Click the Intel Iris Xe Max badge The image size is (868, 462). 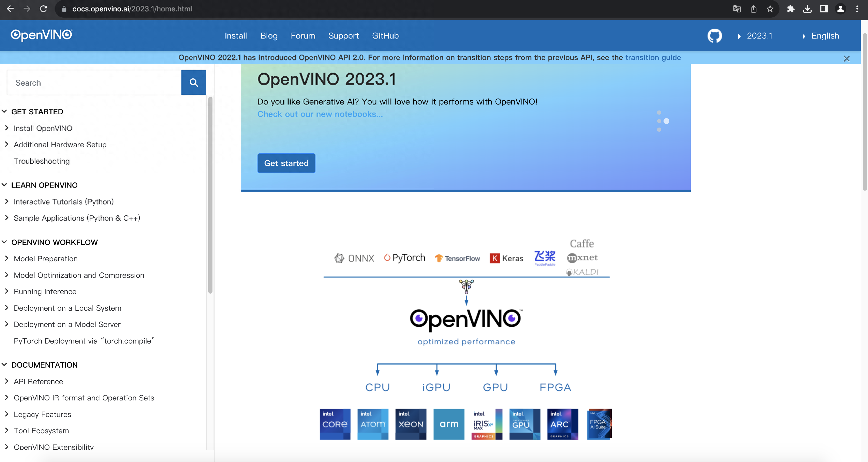coord(487,424)
